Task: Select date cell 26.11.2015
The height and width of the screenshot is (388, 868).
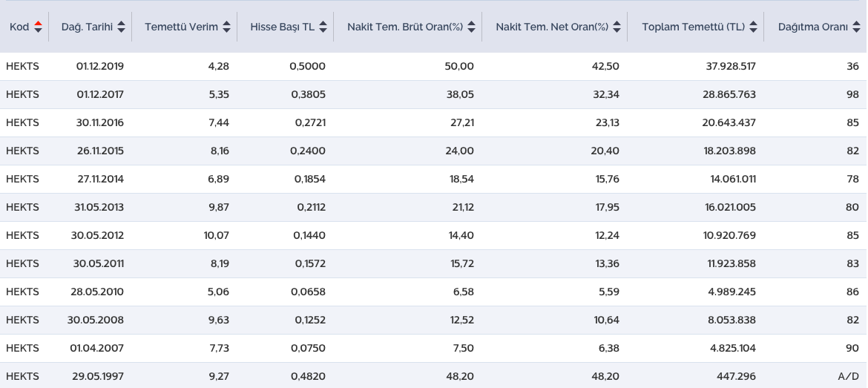Action: (101, 151)
